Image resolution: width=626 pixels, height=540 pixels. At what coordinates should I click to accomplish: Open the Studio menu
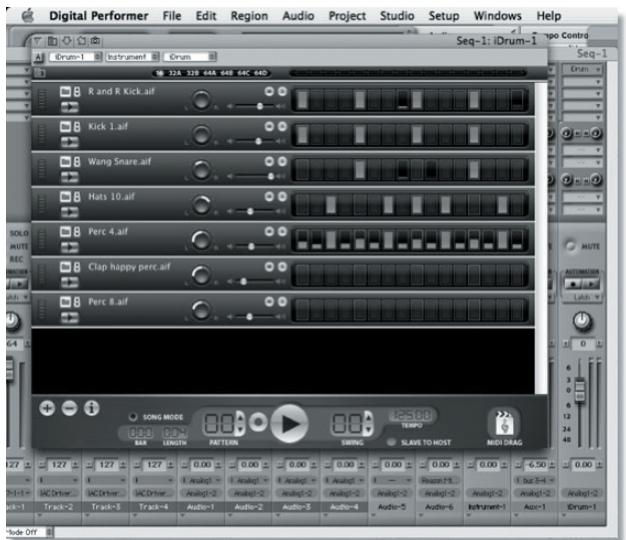click(397, 16)
